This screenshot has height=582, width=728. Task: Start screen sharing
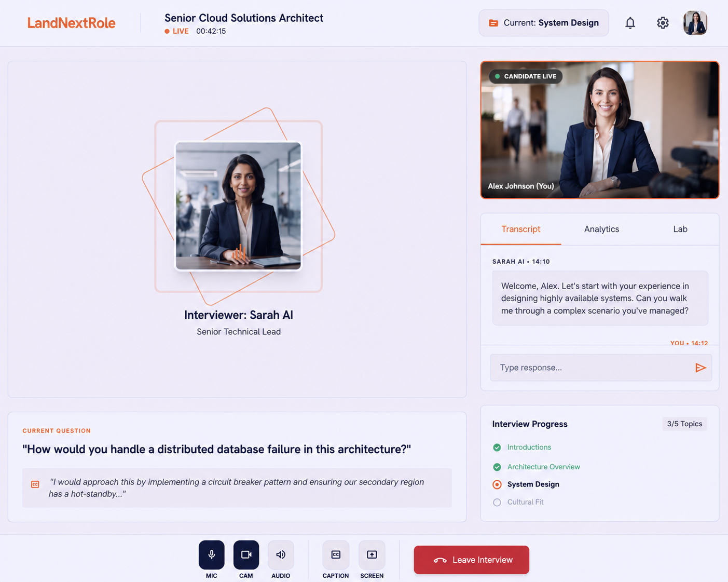372,554
